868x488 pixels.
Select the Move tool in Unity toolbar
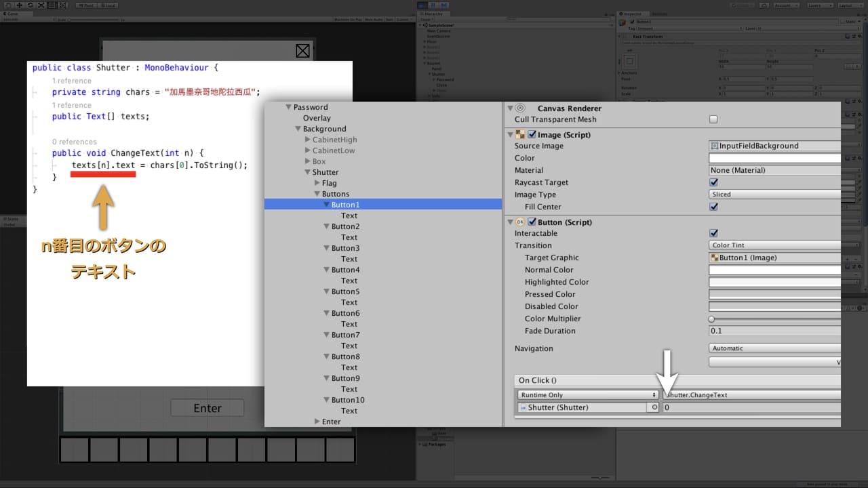click(19, 5)
